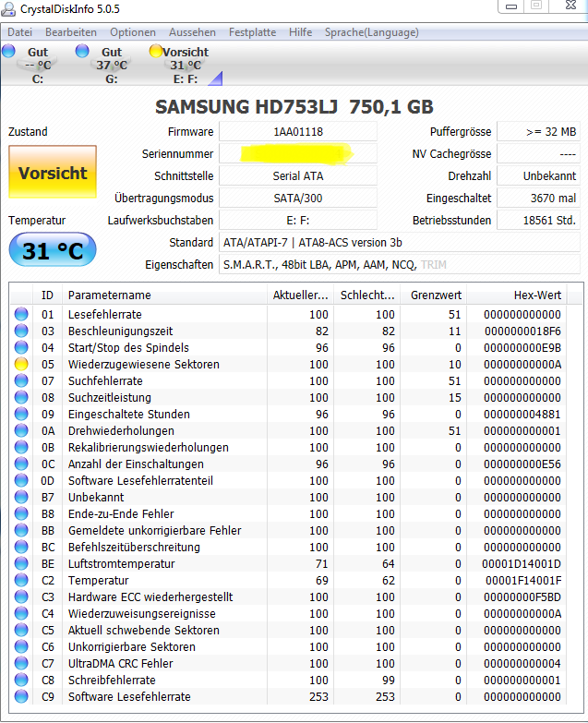Click the Puffergrösse value >= 32 MB
The image size is (588, 723).
click(x=538, y=132)
